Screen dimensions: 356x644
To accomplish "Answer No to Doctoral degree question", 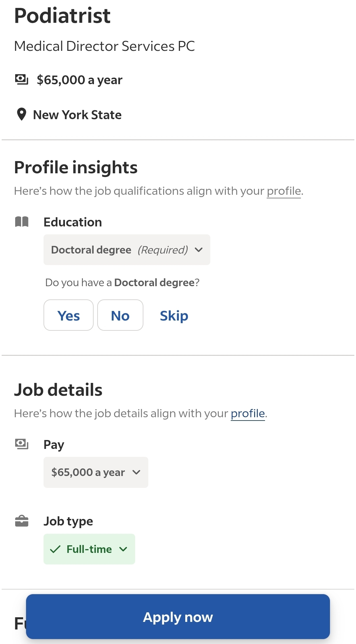I will (120, 315).
